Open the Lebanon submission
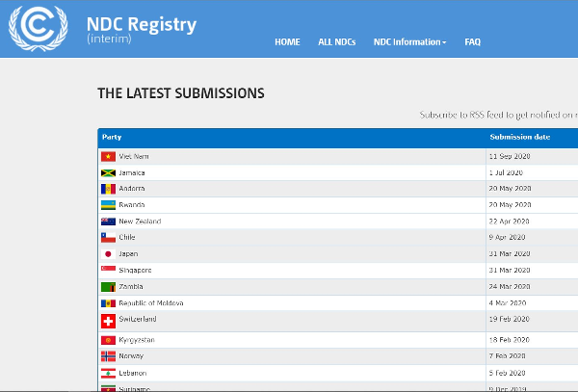The width and height of the screenshot is (578, 392). pyautogui.click(x=132, y=373)
